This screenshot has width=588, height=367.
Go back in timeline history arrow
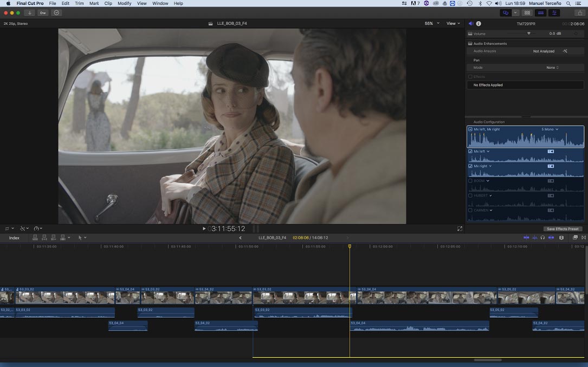click(241, 238)
